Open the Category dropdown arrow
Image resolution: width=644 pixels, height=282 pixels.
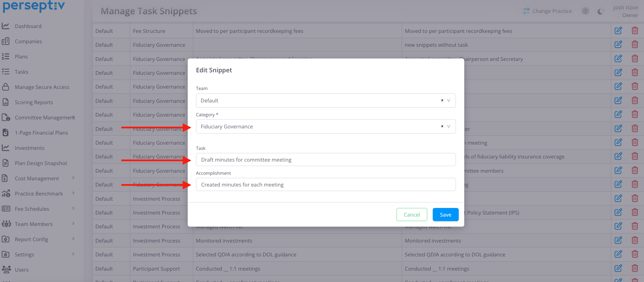[449, 126]
